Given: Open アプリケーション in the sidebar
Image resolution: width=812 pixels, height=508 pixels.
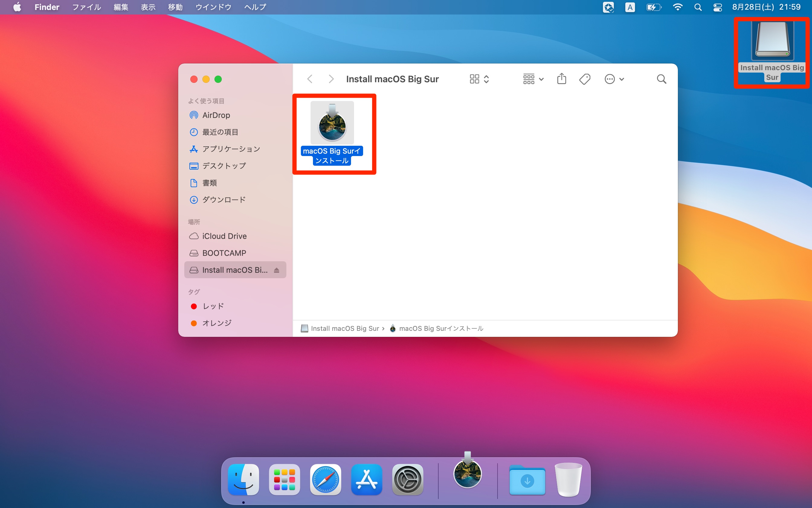Looking at the screenshot, I should click(x=235, y=149).
